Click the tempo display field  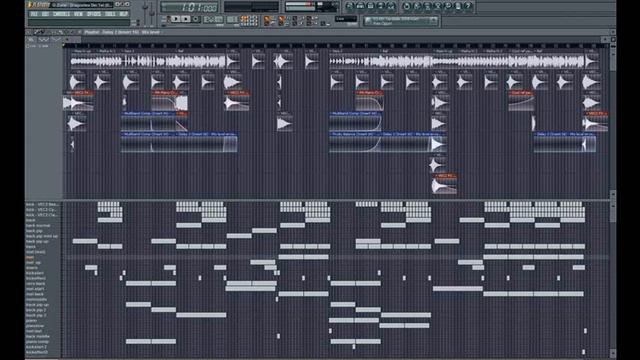(213, 19)
